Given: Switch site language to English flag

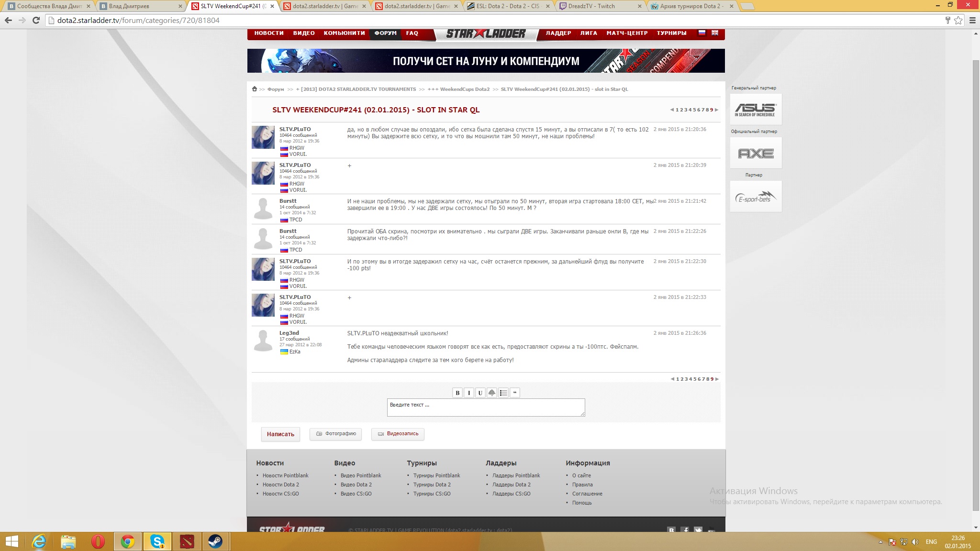Looking at the screenshot, I should tap(715, 33).
